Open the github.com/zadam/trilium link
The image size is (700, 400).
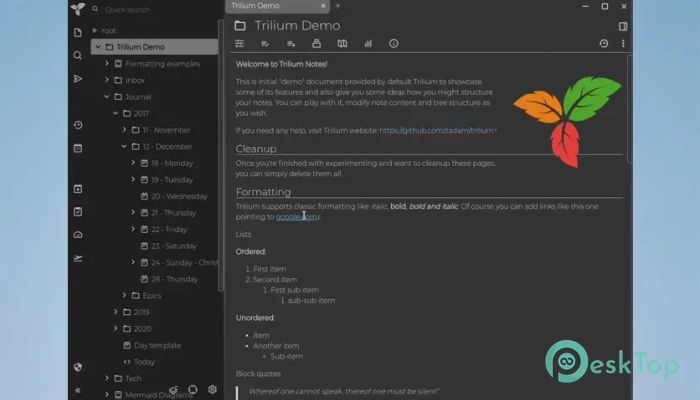[437, 130]
